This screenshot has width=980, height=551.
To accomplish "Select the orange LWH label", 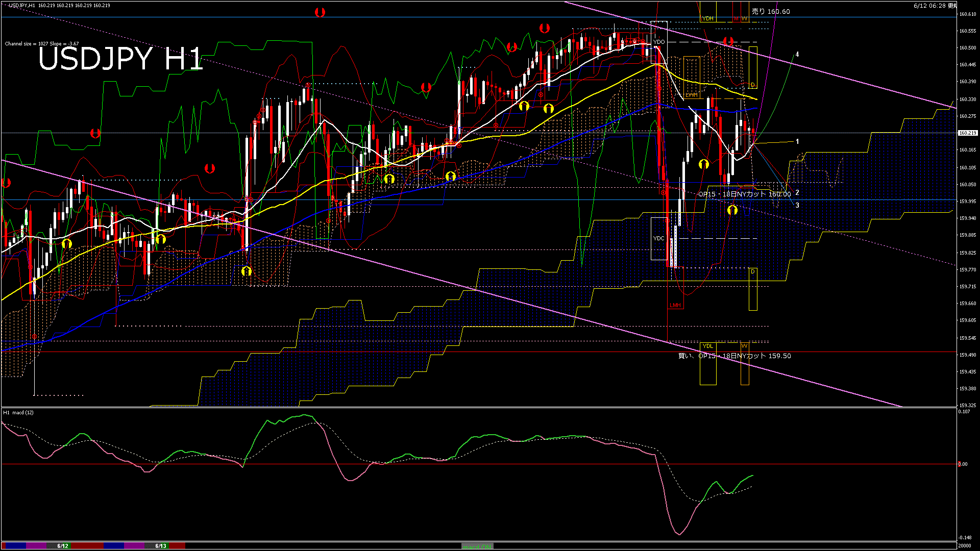I will click(x=691, y=95).
